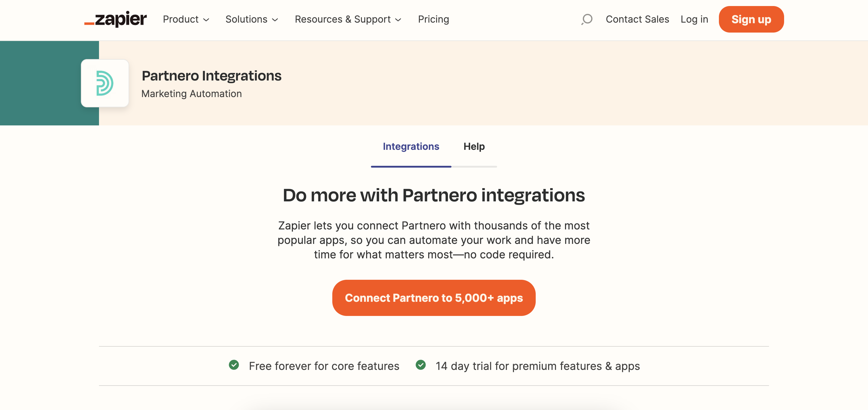
Task: Click 'Do more with Partnero integrations' headline
Action: 434,195
